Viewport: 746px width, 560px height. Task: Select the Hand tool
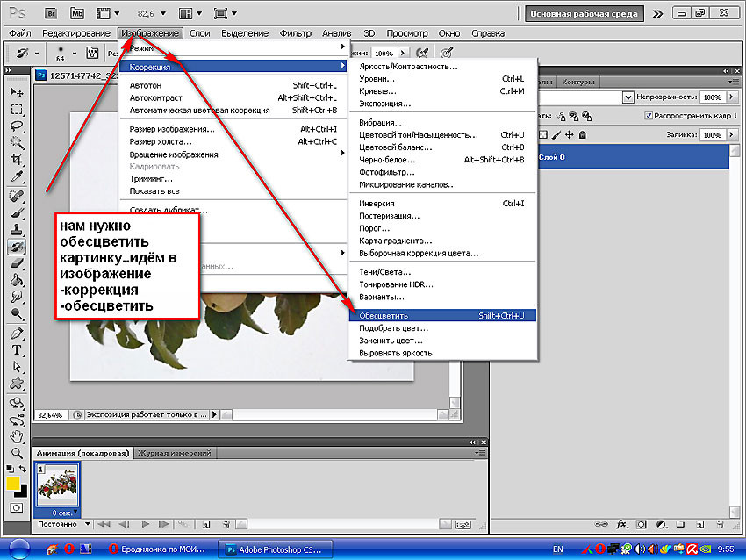tap(17, 435)
